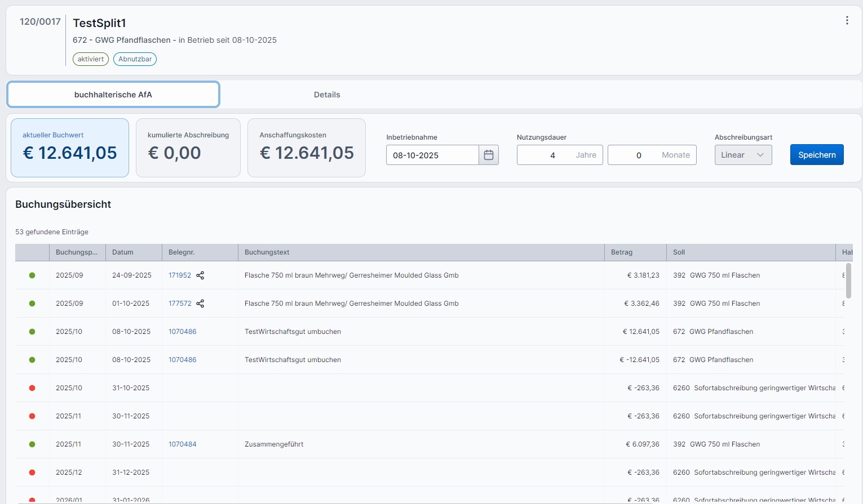The width and height of the screenshot is (863, 504).
Task: Click share icon next to receipt 171952
Action: [200, 275]
